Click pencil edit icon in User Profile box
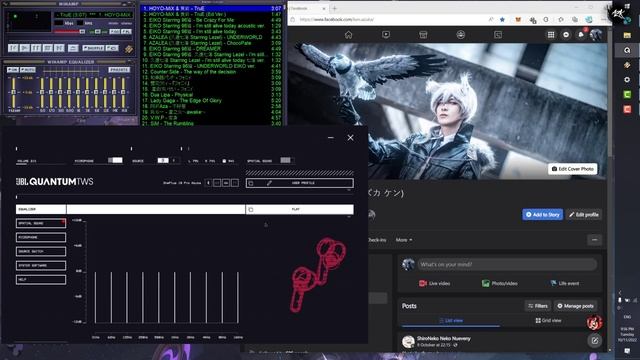Screen dimensions: 640x360 tap(269, 183)
